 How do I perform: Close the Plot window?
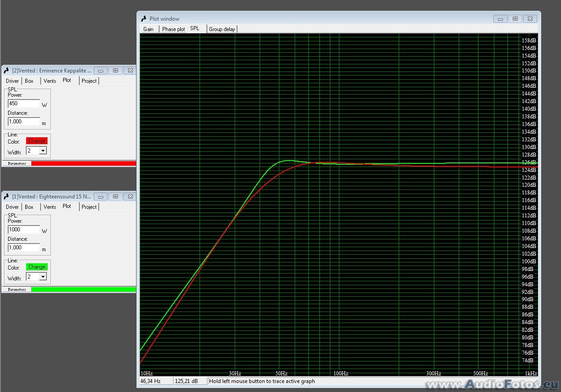[530, 18]
